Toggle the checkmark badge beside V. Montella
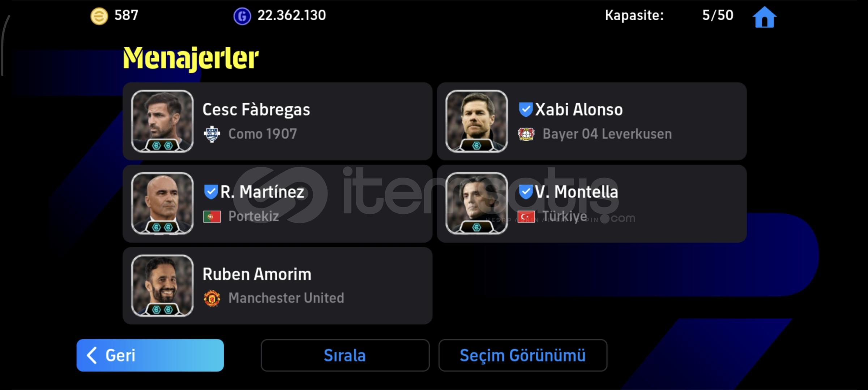Screen dimensions: 868x390 526,192
